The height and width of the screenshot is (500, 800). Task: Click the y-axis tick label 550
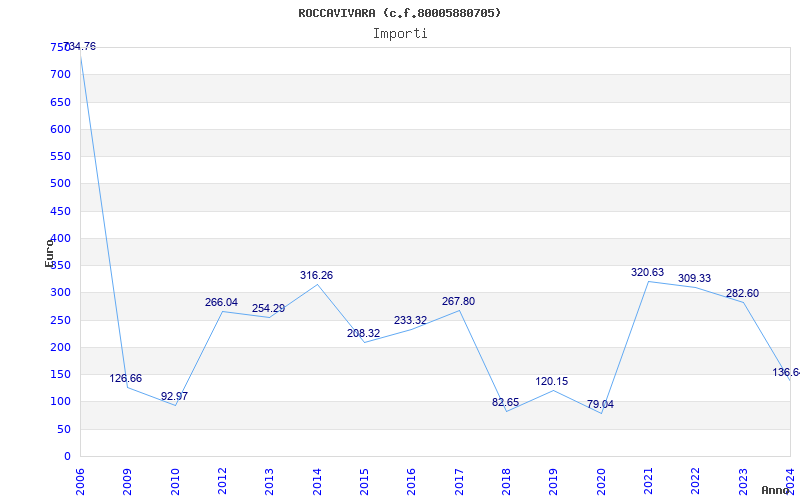60,157
